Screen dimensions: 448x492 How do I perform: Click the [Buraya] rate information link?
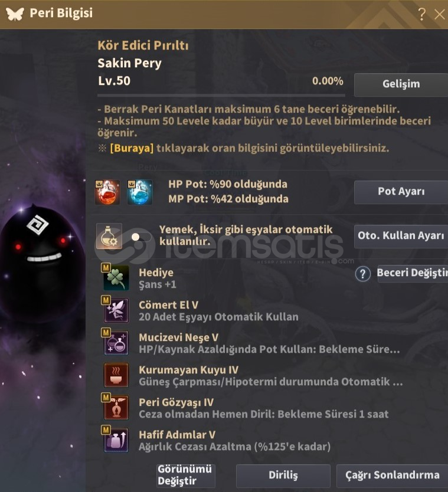(x=132, y=148)
